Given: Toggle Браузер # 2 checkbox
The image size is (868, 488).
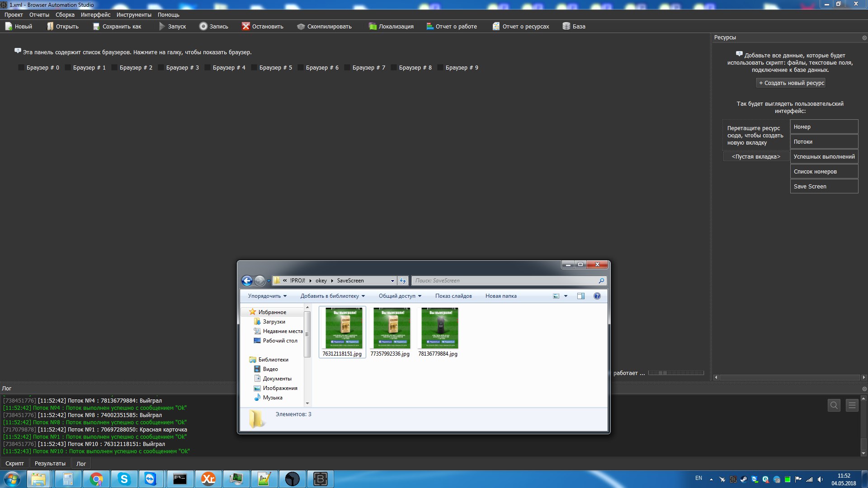Looking at the screenshot, I should click(x=114, y=67).
